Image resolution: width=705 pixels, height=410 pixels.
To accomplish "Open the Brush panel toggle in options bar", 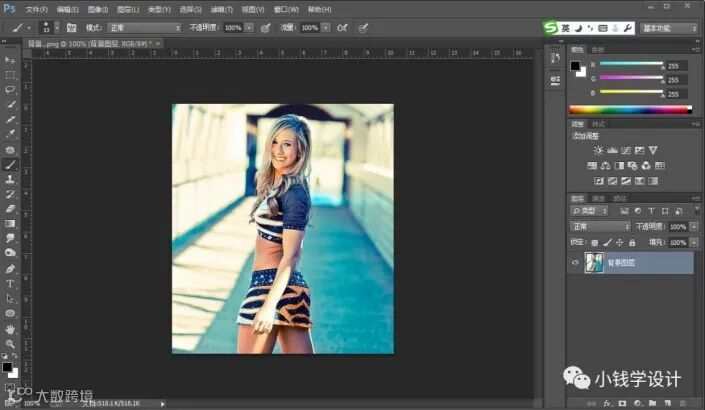I will point(71,28).
